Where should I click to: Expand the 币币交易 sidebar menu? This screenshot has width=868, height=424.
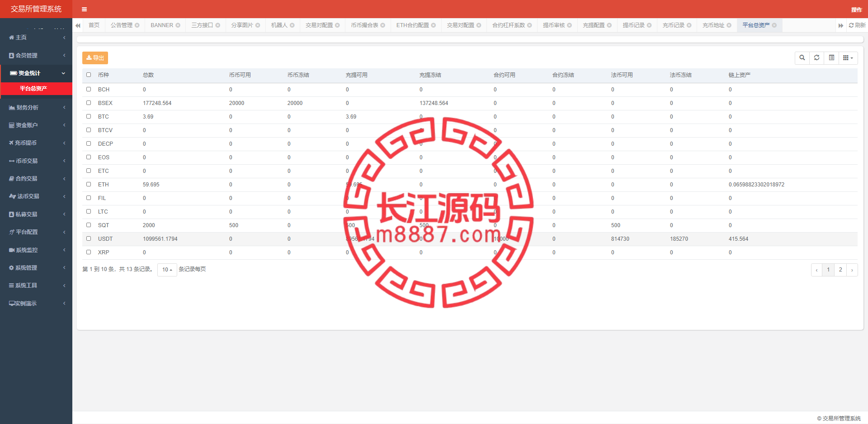36,161
